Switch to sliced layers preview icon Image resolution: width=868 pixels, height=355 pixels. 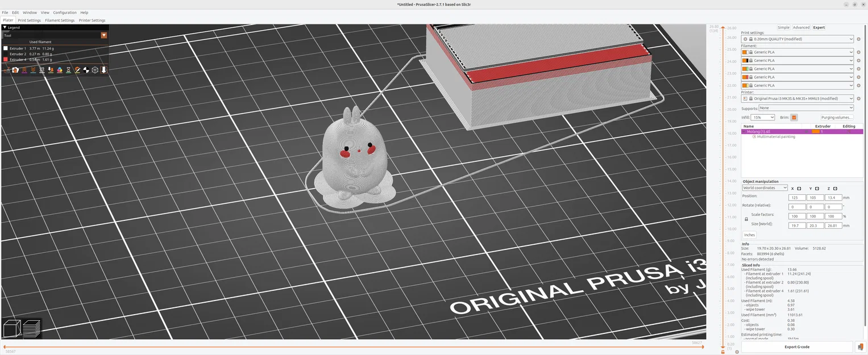32,328
